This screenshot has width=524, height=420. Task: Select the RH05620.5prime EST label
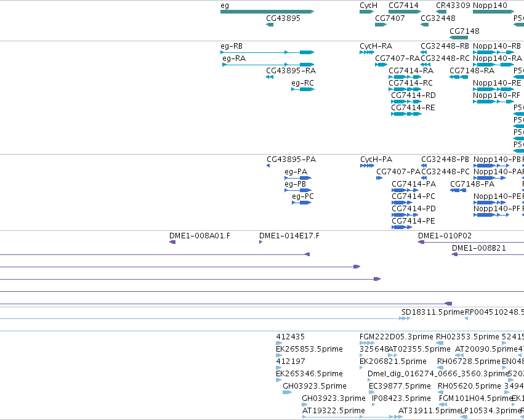[469, 386]
